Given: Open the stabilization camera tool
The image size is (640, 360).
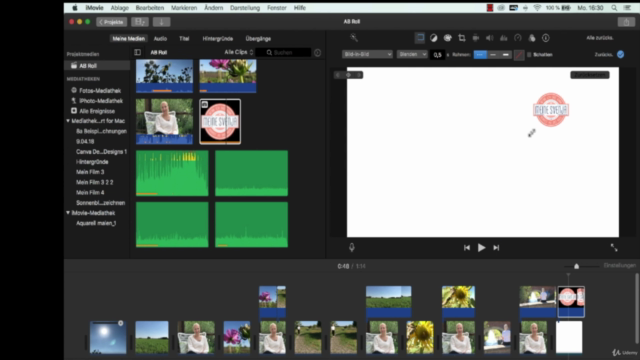Looking at the screenshot, I should tap(476, 38).
